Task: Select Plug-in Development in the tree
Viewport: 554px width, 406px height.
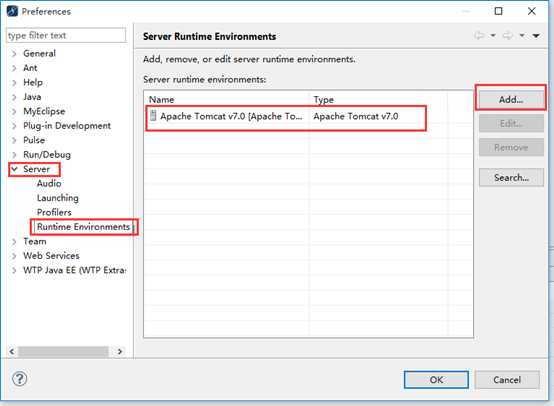Action: [67, 125]
